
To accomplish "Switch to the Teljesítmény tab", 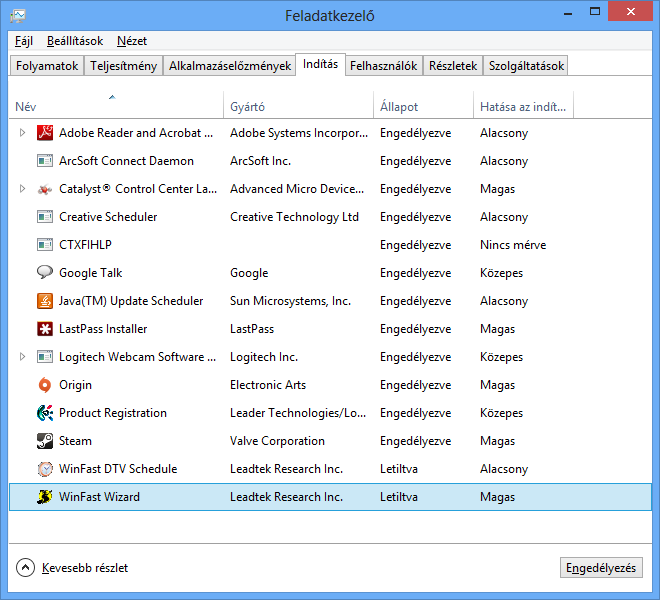I will [x=123, y=66].
